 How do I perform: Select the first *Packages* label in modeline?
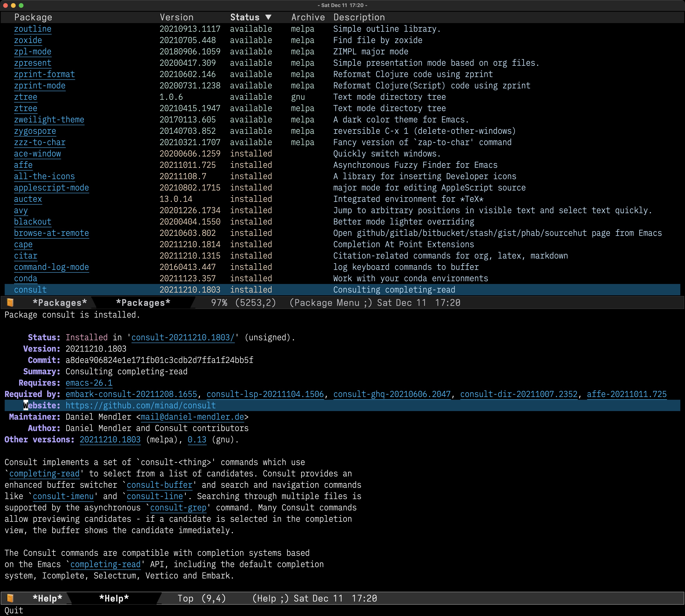click(x=60, y=303)
